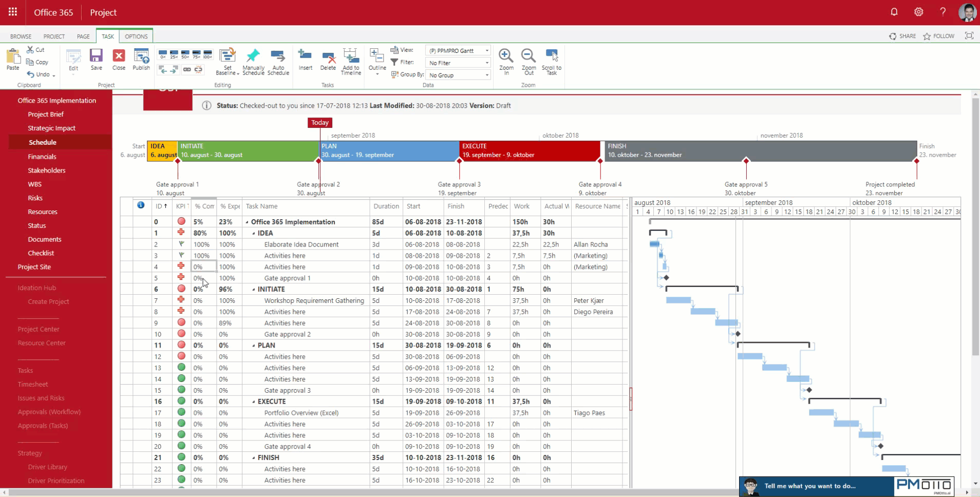Click the indicators info column header icon
This screenshot has width=980, height=497.
click(141, 205)
